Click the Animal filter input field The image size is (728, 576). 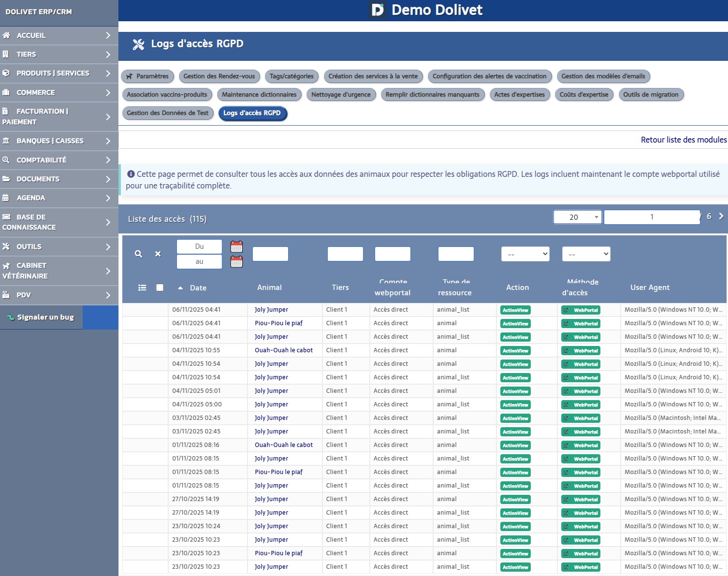click(270, 254)
